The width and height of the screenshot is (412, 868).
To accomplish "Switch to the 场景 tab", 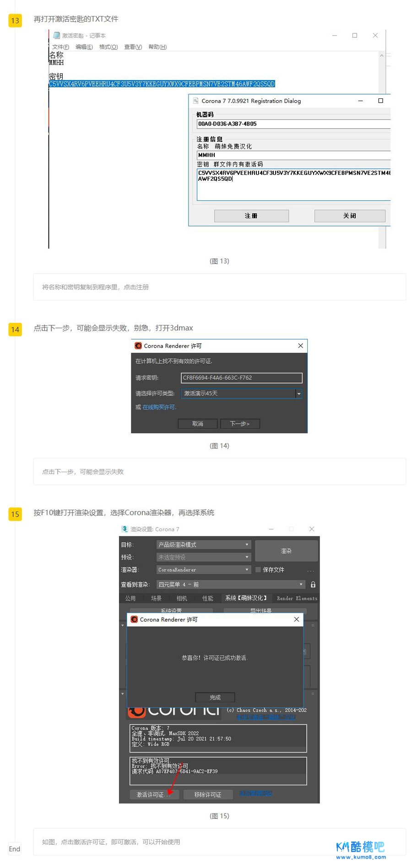I will click(x=156, y=598).
